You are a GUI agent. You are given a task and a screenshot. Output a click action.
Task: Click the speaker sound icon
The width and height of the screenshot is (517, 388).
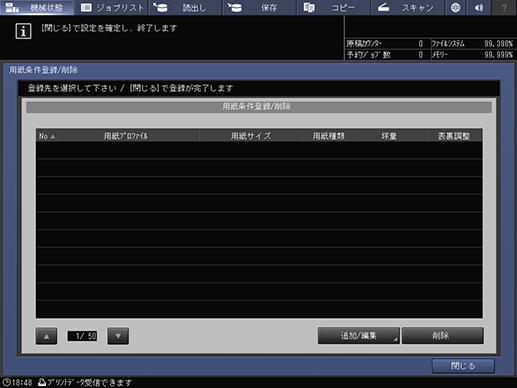(x=479, y=7)
